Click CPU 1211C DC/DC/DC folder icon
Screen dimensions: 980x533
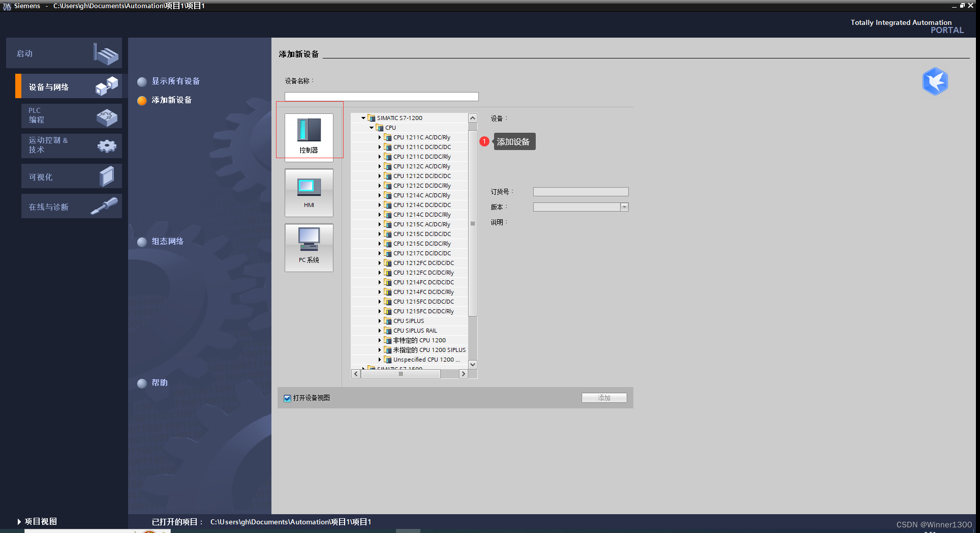(388, 147)
